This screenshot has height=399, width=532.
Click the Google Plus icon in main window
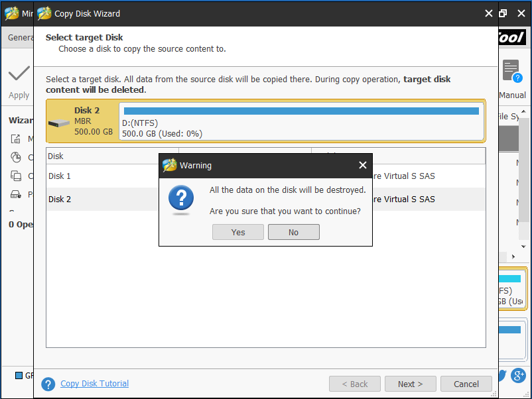(x=519, y=375)
